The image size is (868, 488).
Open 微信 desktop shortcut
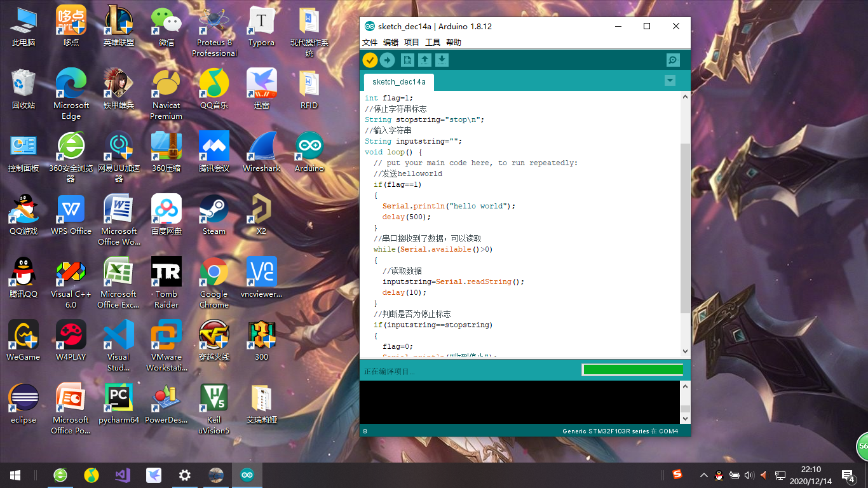coord(166,27)
